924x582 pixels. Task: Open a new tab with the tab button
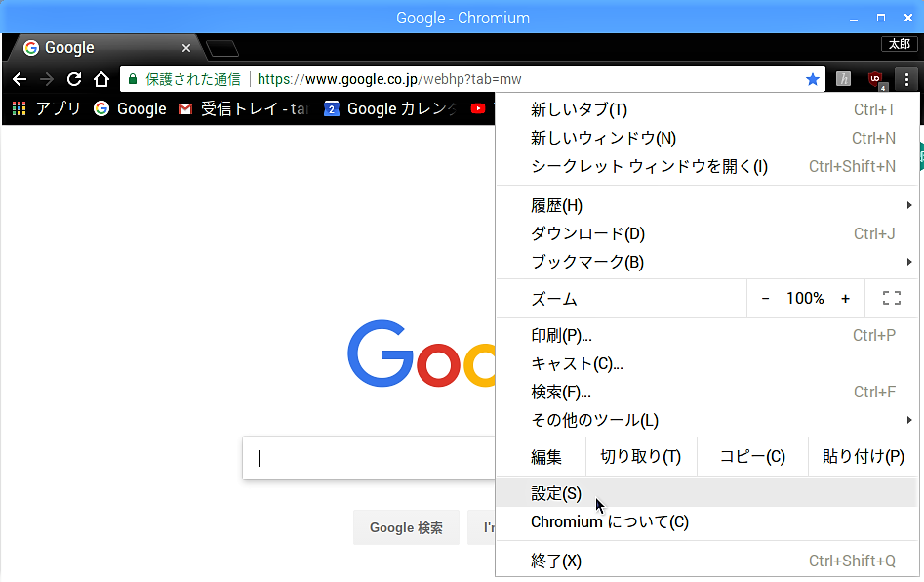tap(222, 49)
